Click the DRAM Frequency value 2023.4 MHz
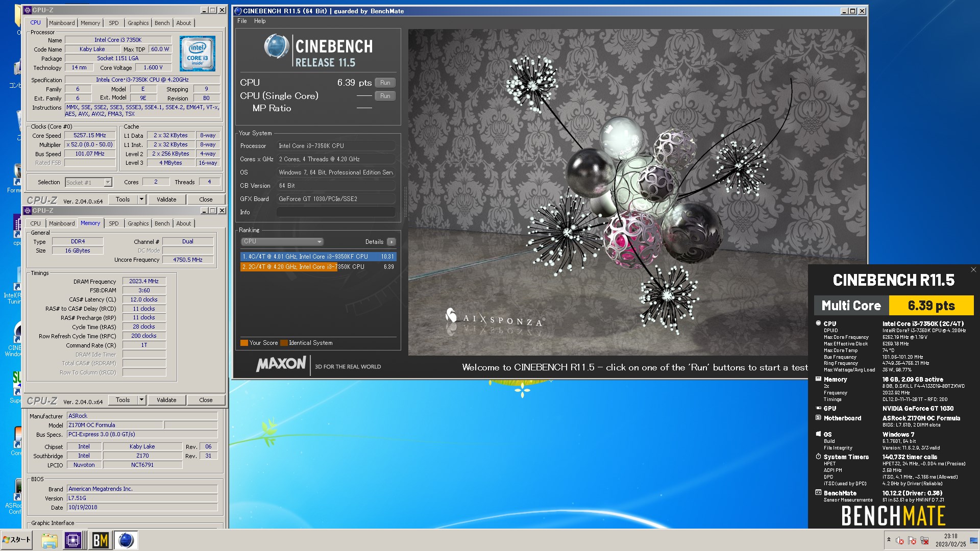The height and width of the screenshot is (551, 980). [144, 281]
